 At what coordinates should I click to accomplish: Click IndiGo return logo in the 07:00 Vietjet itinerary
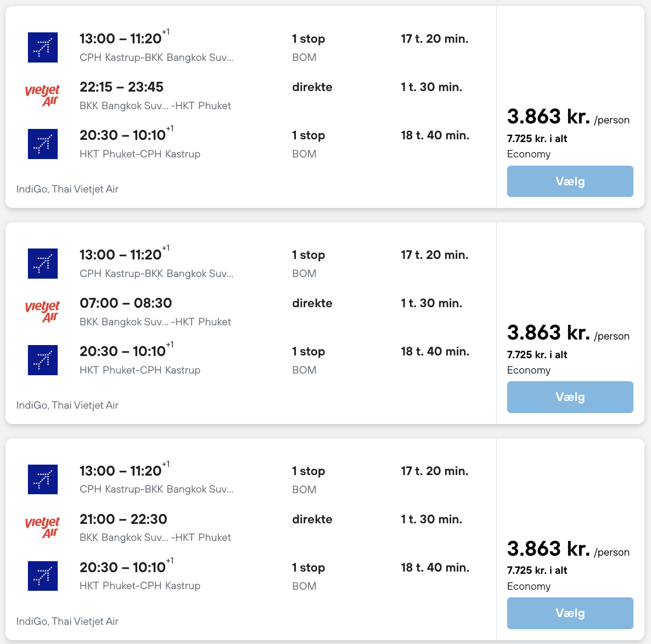[x=43, y=360]
